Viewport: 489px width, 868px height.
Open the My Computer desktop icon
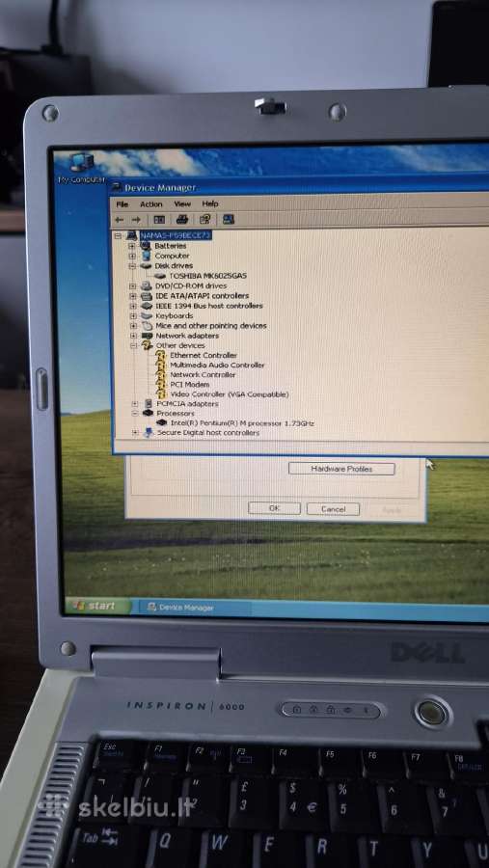(81, 168)
